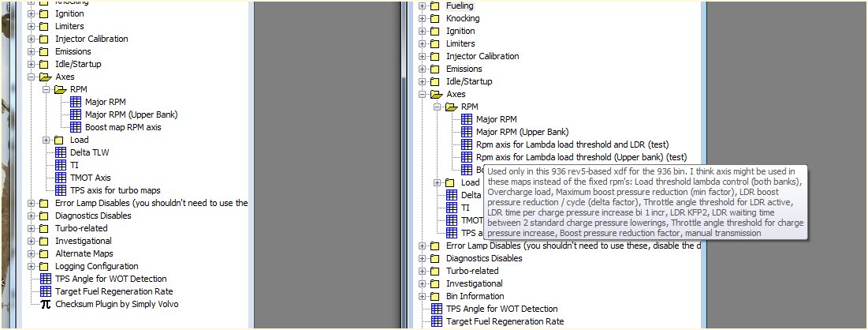
Task: Click the pi icon of Checksum Plugin
Action: point(46,304)
